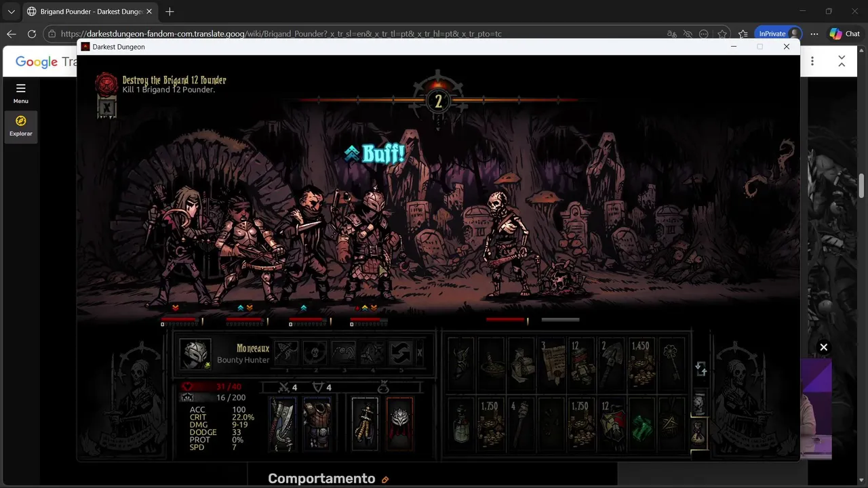This screenshot has width=868, height=488.
Task: Close the Brigand Pounder tab
Action: 149,12
